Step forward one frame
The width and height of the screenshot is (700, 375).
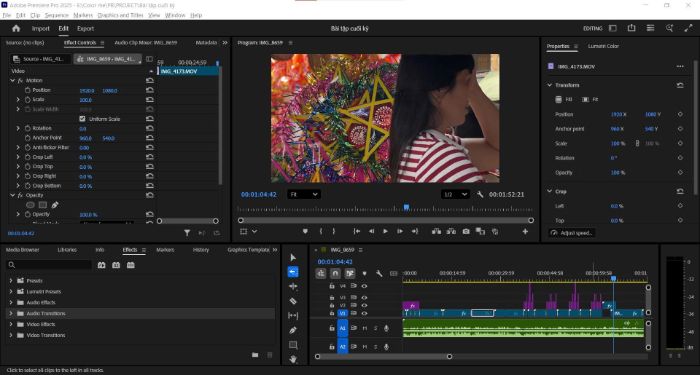pyautogui.click(x=400, y=231)
